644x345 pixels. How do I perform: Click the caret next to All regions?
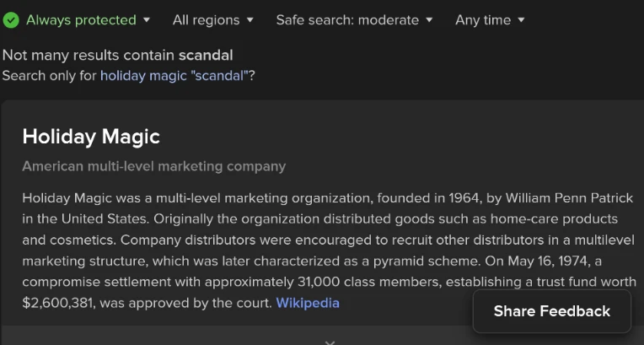pyautogui.click(x=250, y=19)
